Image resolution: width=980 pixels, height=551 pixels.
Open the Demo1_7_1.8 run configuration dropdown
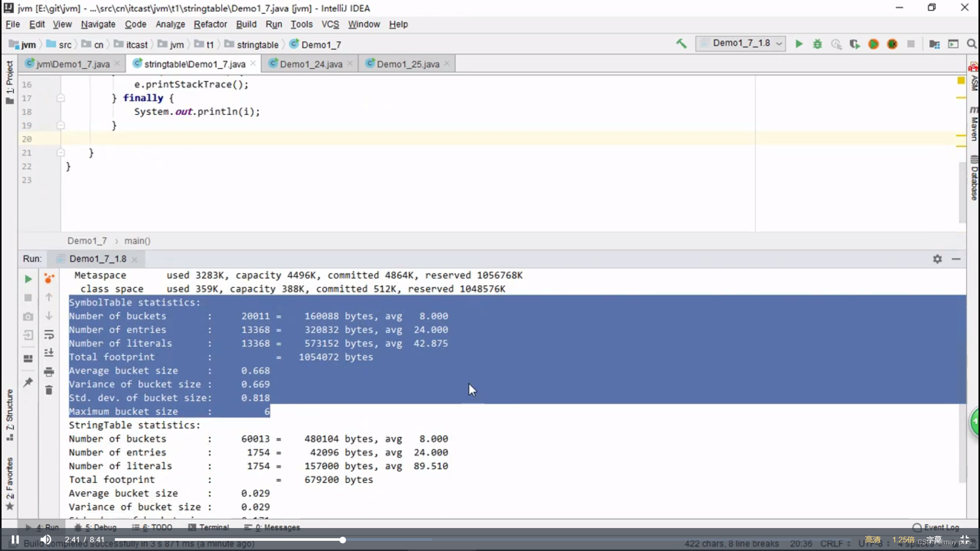[741, 43]
